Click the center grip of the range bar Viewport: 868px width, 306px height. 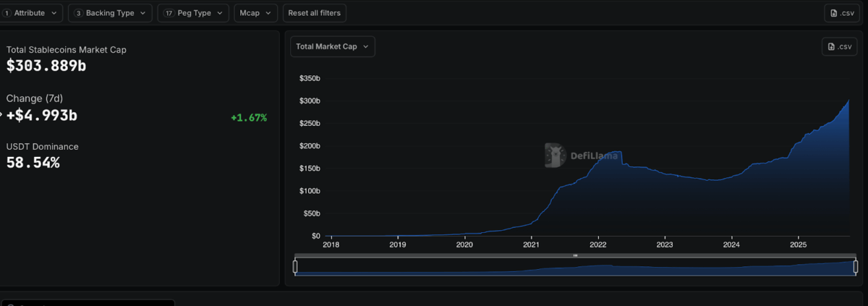click(575, 255)
